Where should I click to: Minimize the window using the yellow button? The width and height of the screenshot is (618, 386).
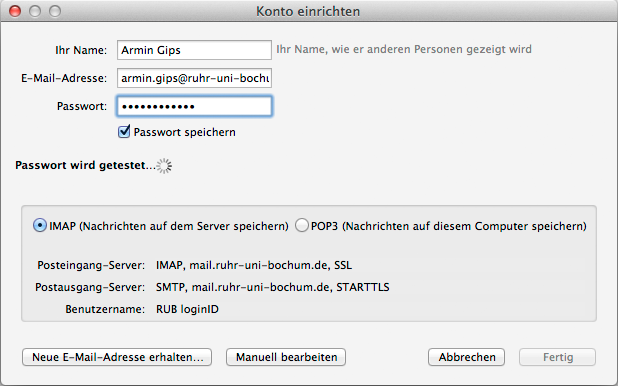(x=35, y=11)
